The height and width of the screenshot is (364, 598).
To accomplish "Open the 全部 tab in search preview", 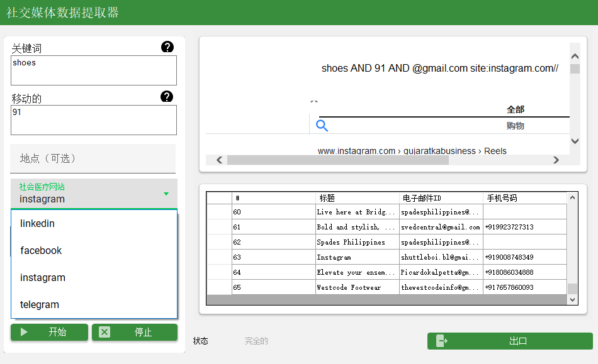I will click(516, 109).
